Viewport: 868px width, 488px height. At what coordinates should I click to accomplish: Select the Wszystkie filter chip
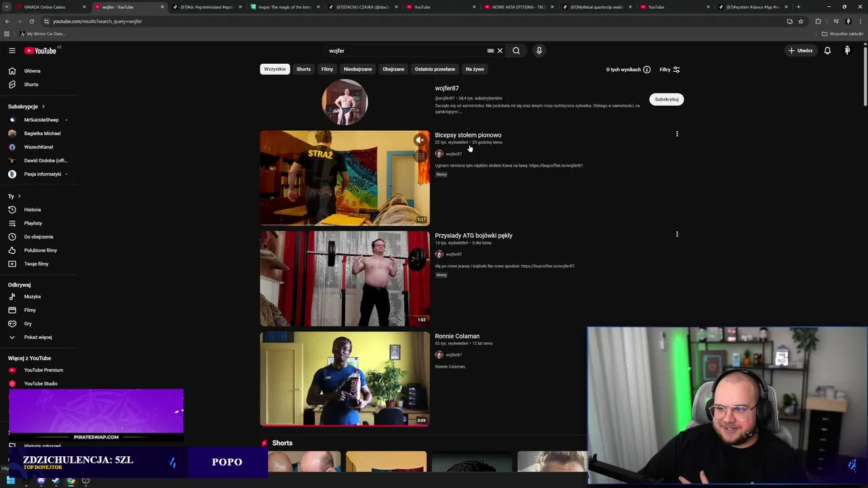(275, 69)
